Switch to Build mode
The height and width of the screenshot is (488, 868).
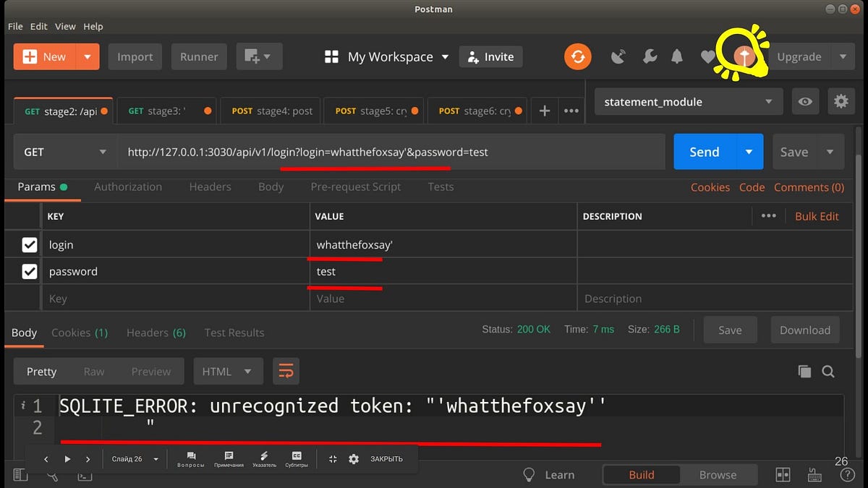(641, 475)
